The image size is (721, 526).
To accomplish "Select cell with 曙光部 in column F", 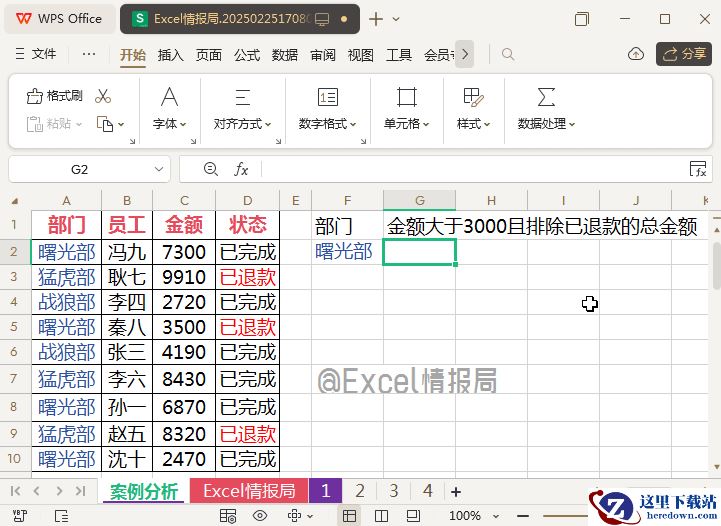I will [347, 252].
